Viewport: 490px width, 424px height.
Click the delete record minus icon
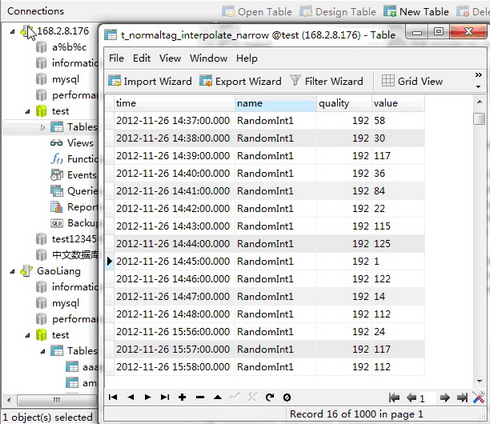click(200, 397)
